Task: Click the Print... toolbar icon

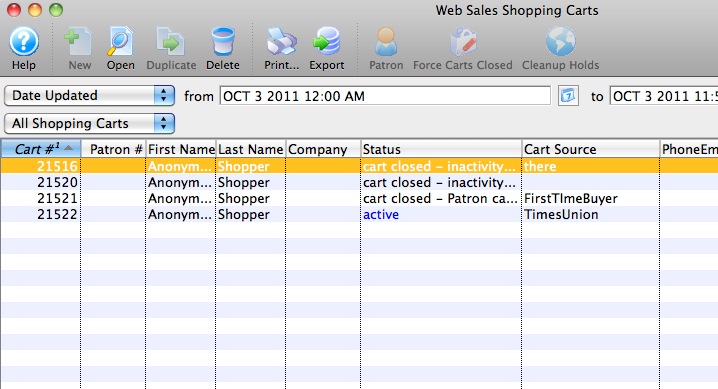Action: [281, 48]
